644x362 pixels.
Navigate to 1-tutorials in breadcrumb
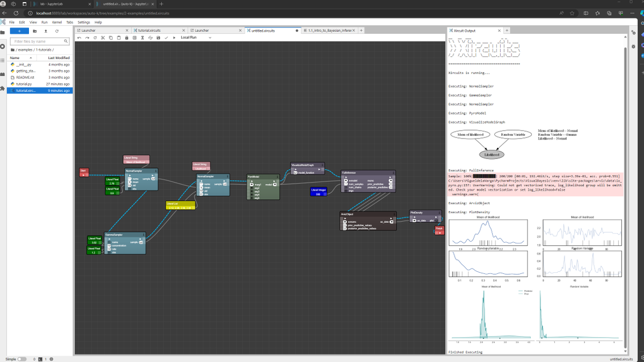coord(44,49)
